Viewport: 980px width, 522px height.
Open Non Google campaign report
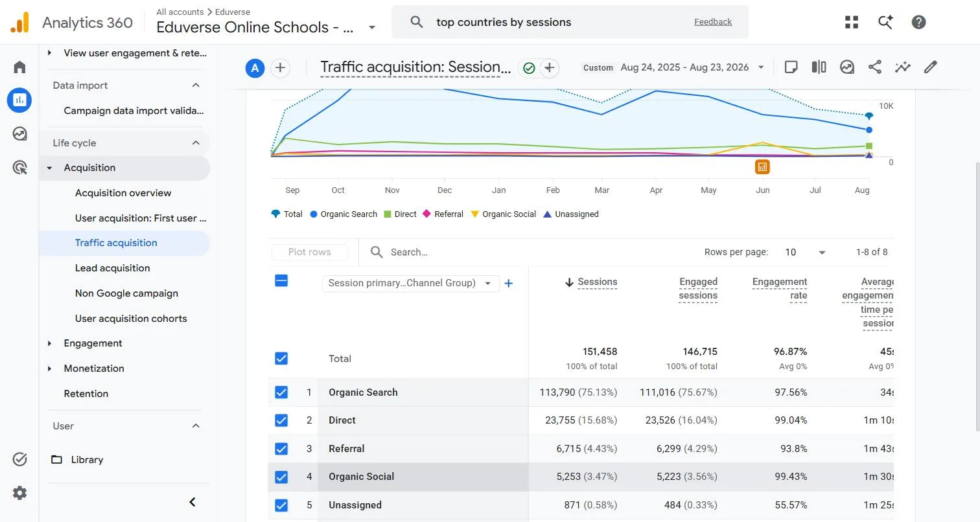(126, 293)
